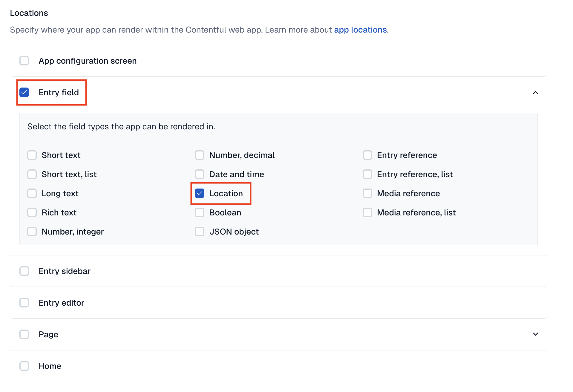573x392 pixels.
Task: Check the Entry sidebar location
Action: click(24, 271)
